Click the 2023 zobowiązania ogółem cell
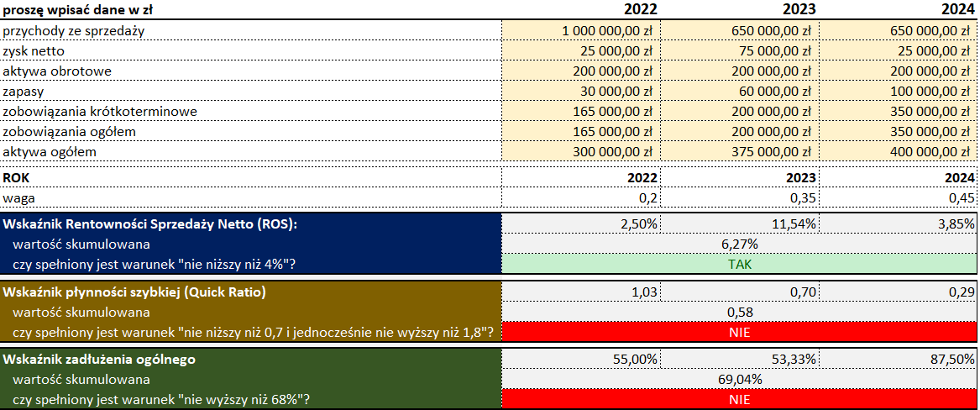 click(x=739, y=132)
